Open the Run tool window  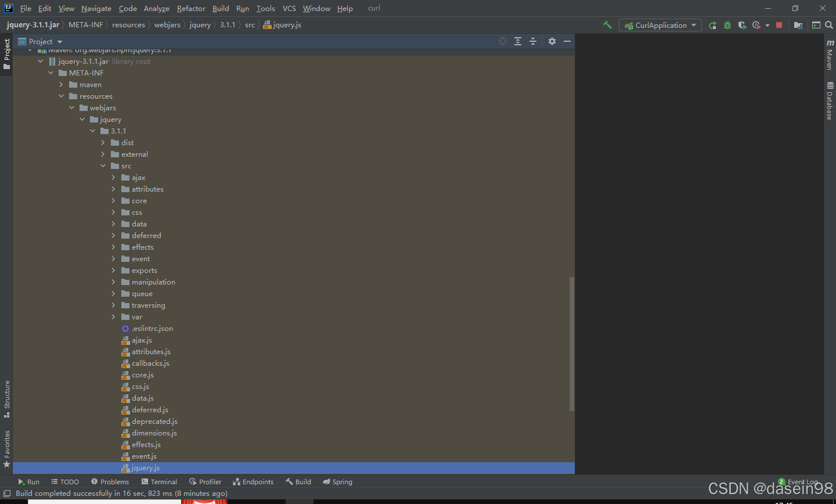point(28,481)
